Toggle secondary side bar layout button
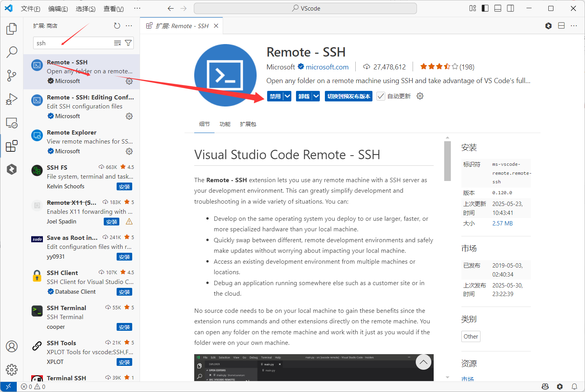The width and height of the screenshot is (585, 392). pos(510,8)
